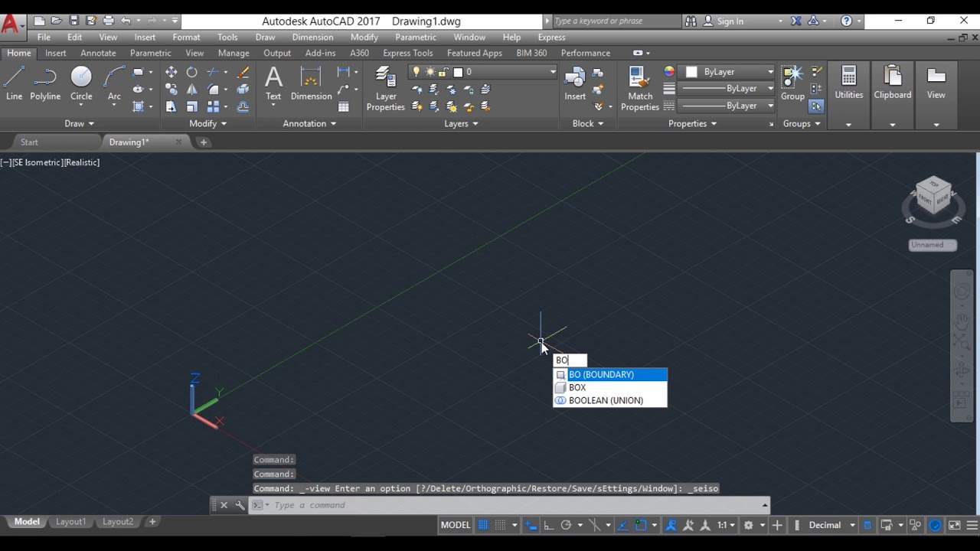Switch to the Annotate ribbon tab
The width and height of the screenshot is (980, 551).
coord(98,53)
